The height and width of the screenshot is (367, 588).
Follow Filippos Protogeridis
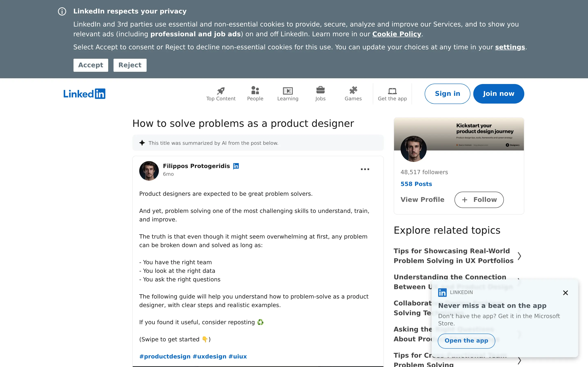(479, 200)
